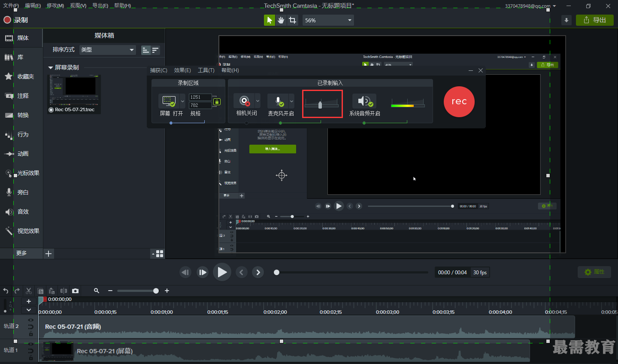The height and width of the screenshot is (364, 618).
Task: Zoom in timeline with the plus icon
Action: [x=167, y=291]
